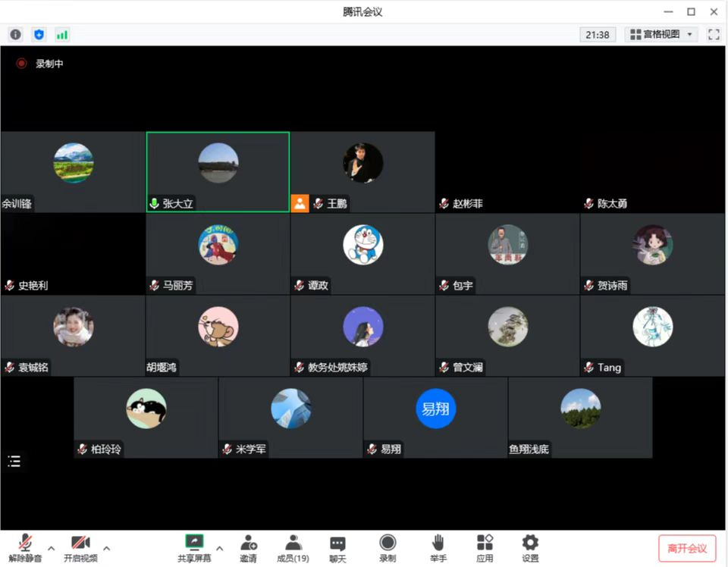The image size is (728, 567).
Task: Click the red 离开会议 button
Action: coord(687,549)
